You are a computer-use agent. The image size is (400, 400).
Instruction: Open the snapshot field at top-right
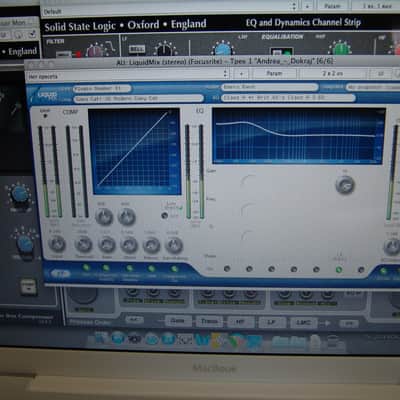click(x=373, y=87)
